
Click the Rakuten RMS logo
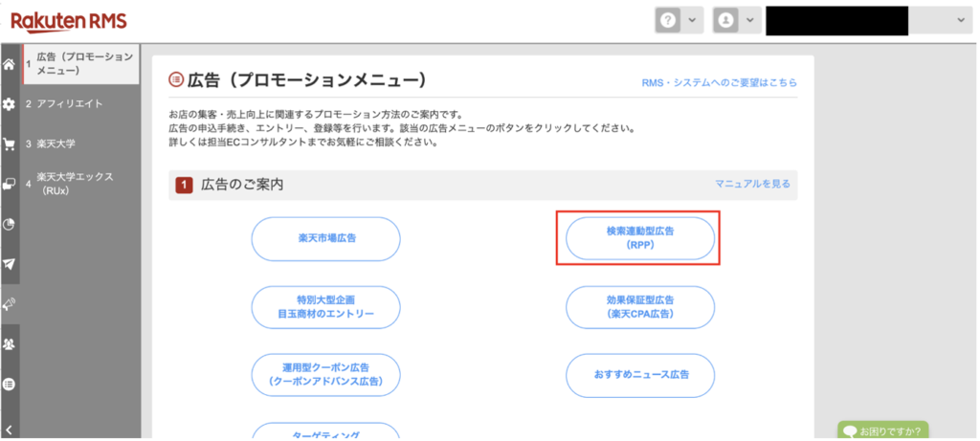(x=69, y=22)
